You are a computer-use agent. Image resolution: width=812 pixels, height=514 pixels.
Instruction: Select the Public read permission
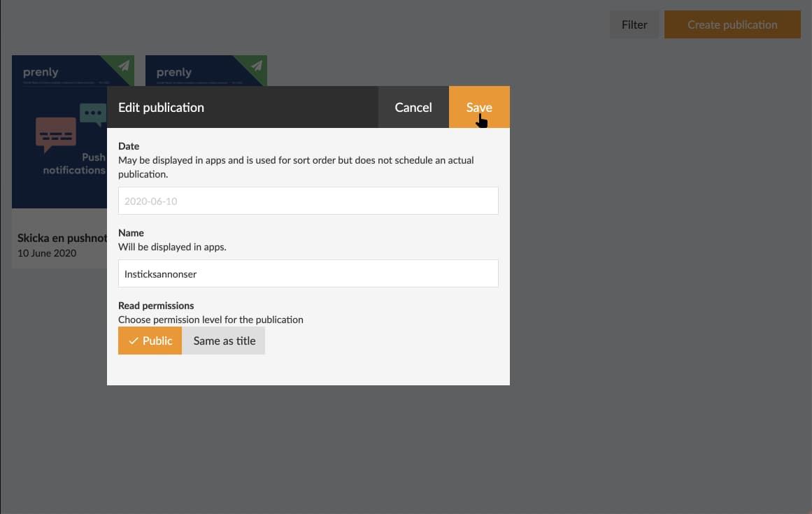pos(150,341)
